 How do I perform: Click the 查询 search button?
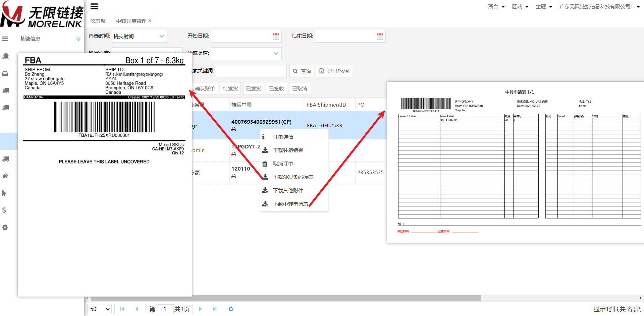(302, 71)
